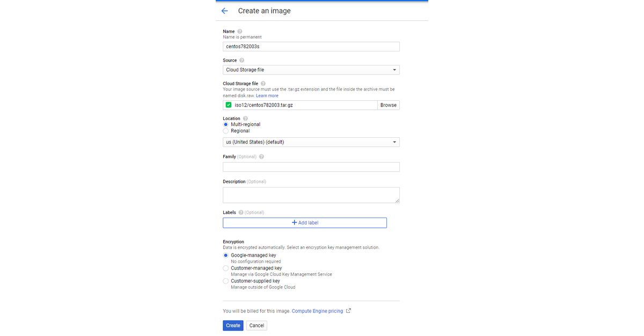Focus the Family input field
Image resolution: width=644 pixels, height=336 pixels.
[311, 167]
